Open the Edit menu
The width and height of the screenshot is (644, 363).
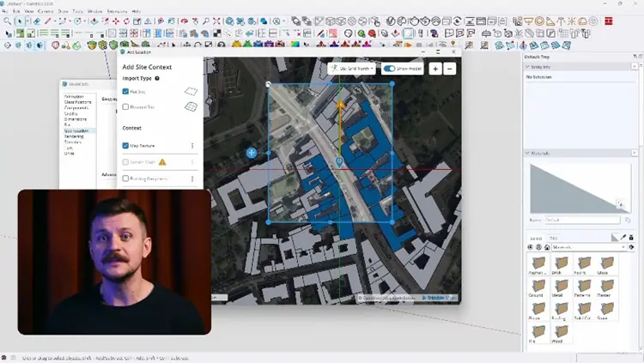(16, 11)
